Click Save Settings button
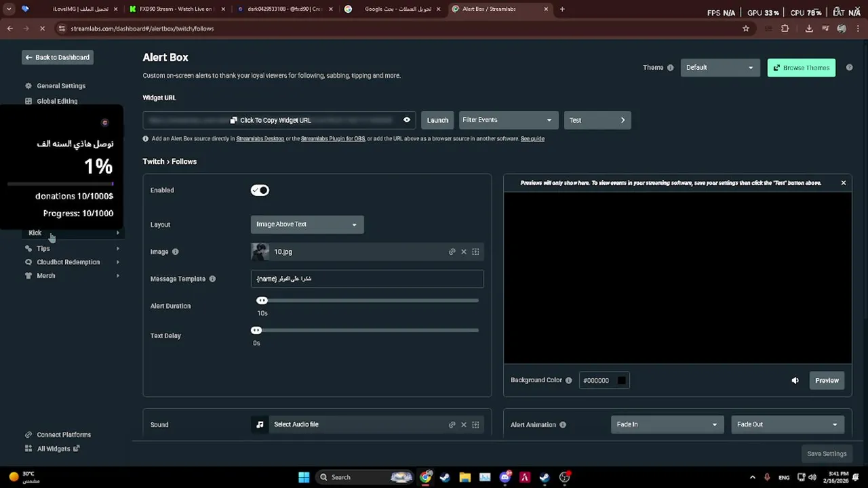The width and height of the screenshot is (868, 488). (x=827, y=453)
